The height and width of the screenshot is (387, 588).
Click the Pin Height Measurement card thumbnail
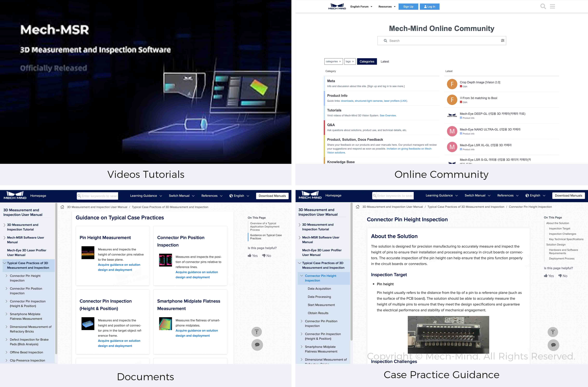click(88, 252)
